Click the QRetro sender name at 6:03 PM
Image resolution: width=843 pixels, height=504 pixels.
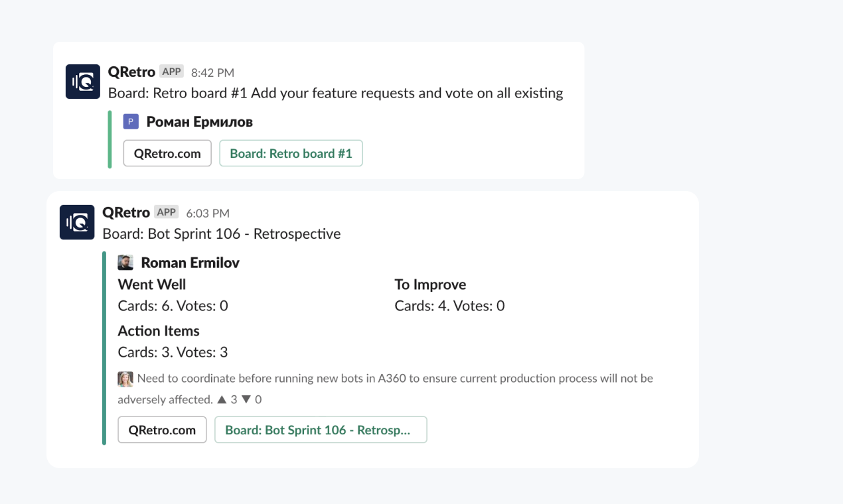(x=126, y=212)
